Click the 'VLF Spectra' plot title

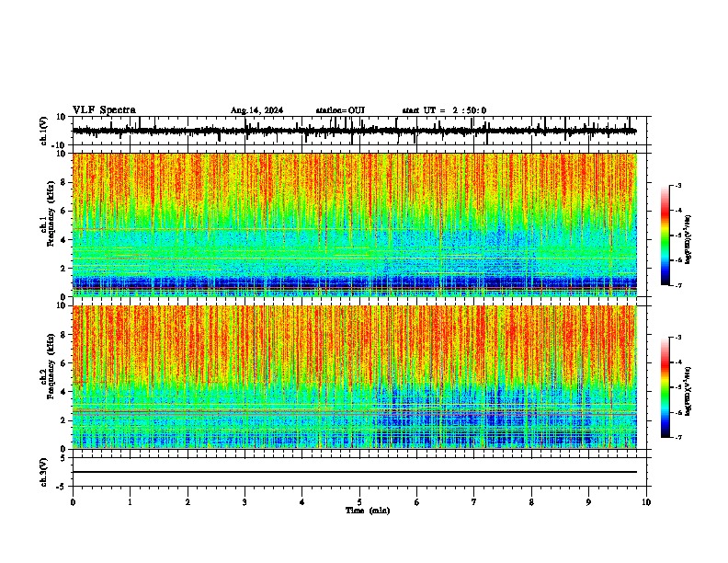[104, 110]
